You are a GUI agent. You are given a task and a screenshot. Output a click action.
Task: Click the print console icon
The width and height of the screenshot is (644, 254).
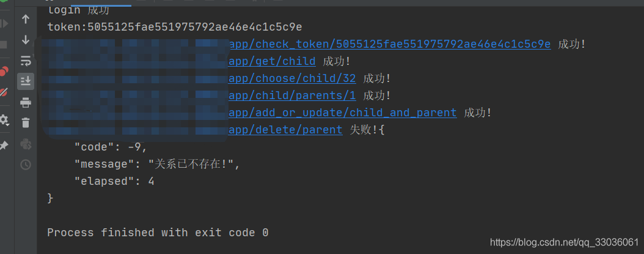click(x=26, y=102)
